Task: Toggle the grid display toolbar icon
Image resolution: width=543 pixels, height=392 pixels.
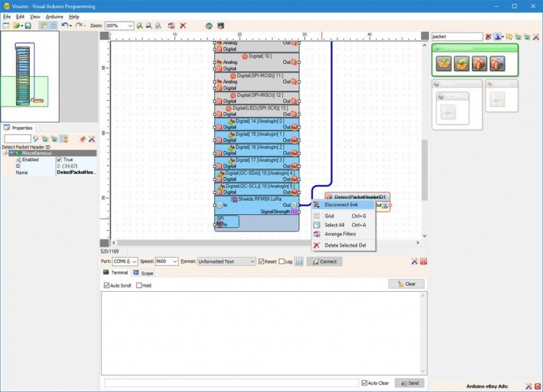Action: (x=54, y=25)
